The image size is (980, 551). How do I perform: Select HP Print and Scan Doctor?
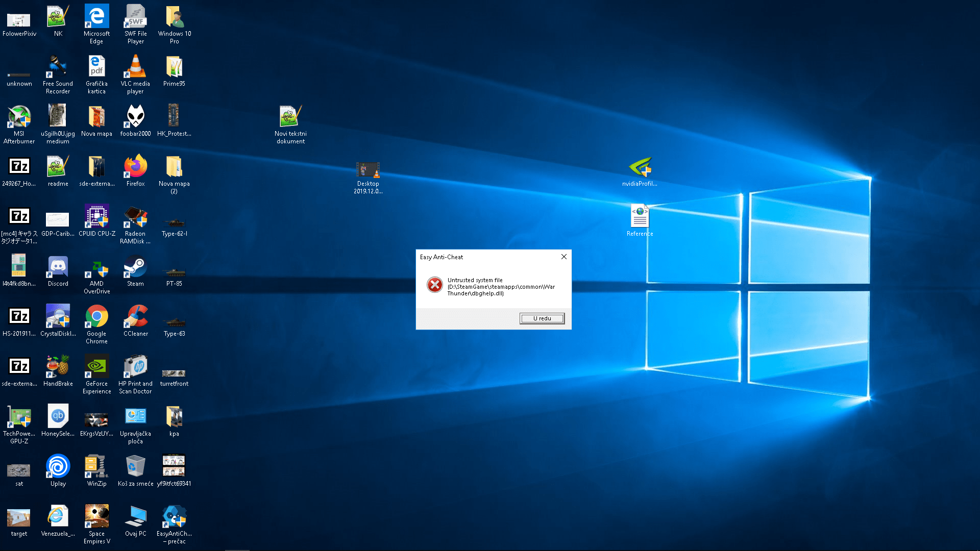(135, 374)
